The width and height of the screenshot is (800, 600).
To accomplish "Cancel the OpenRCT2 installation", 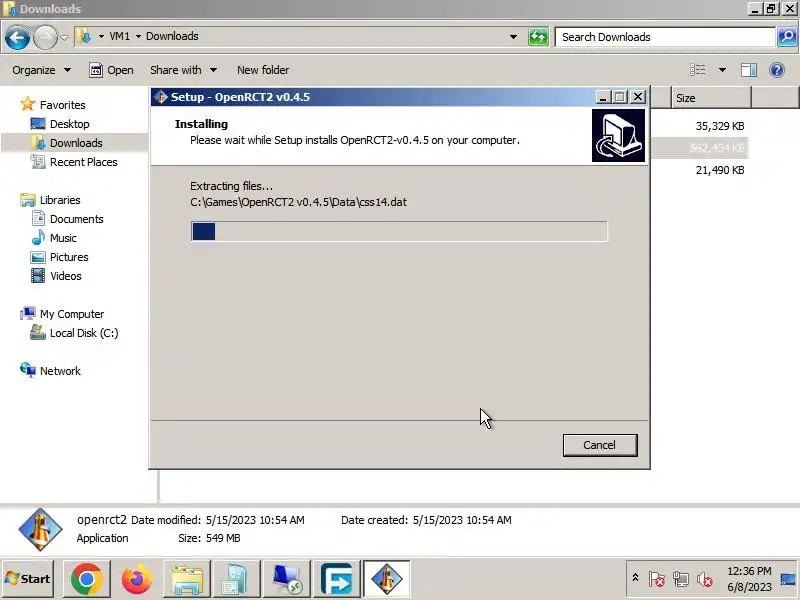I will 600,445.
